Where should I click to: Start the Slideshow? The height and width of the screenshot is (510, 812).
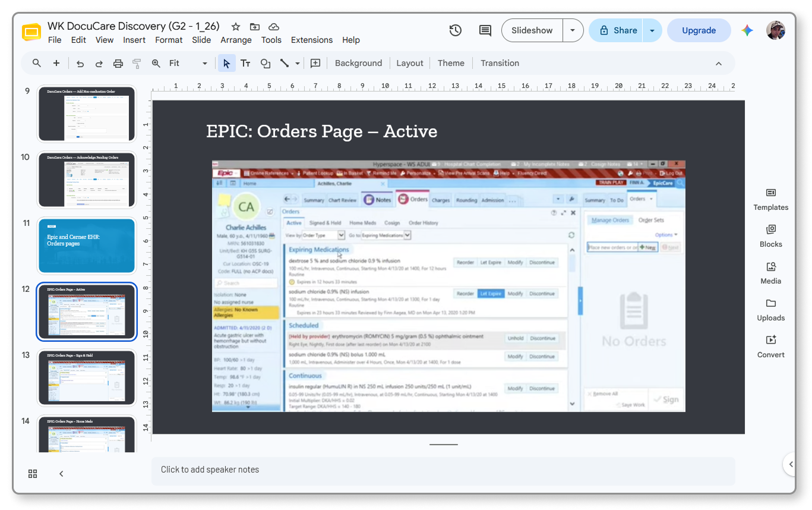point(532,30)
